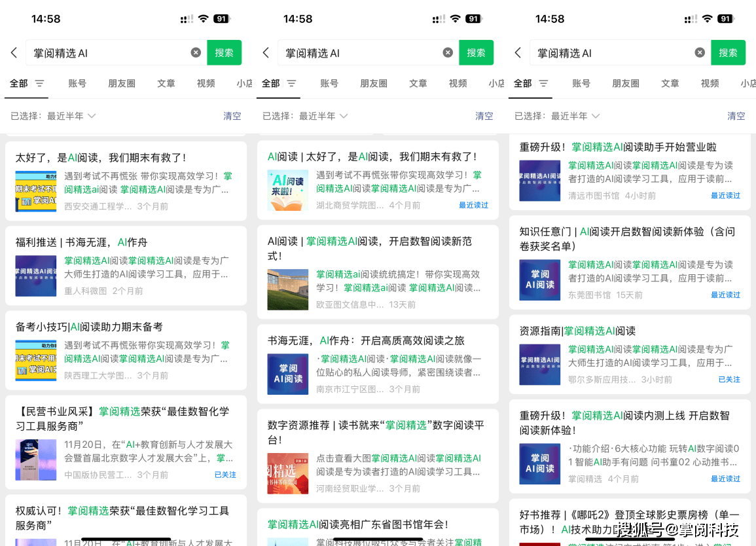Tap 已关注 on the 中国版协民营工 result
The width and height of the screenshot is (756, 546).
(225, 475)
